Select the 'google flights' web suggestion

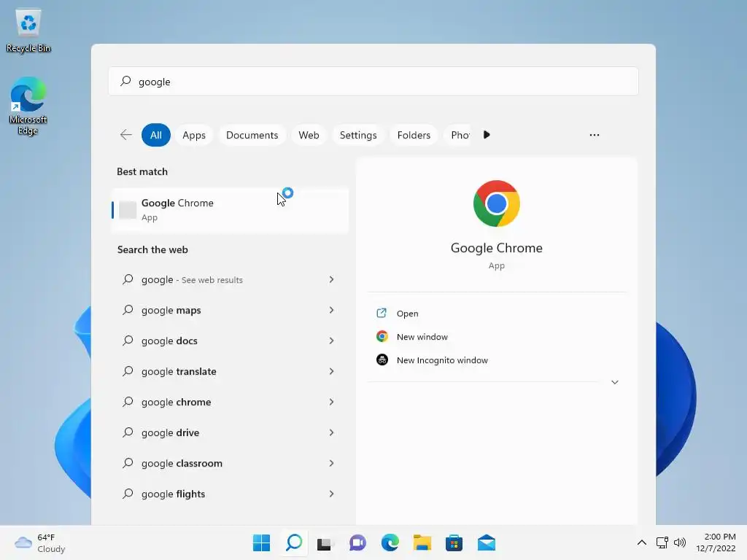[230, 494]
